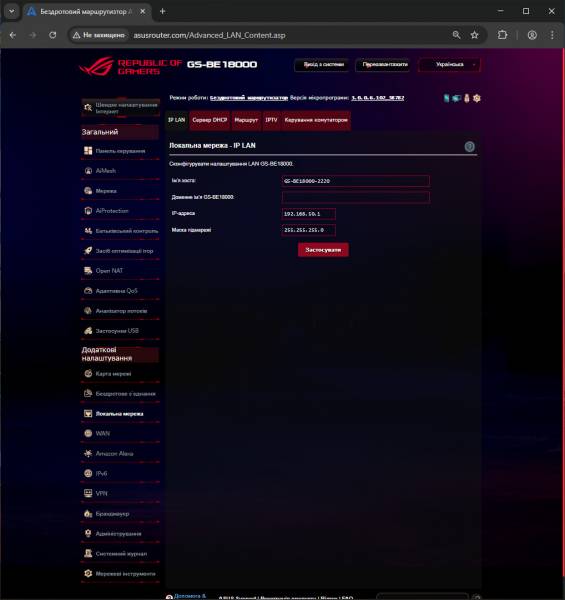Click the ROG Republic of Gamers logo
Image resolution: width=565 pixels, height=600 pixels.
[130, 66]
